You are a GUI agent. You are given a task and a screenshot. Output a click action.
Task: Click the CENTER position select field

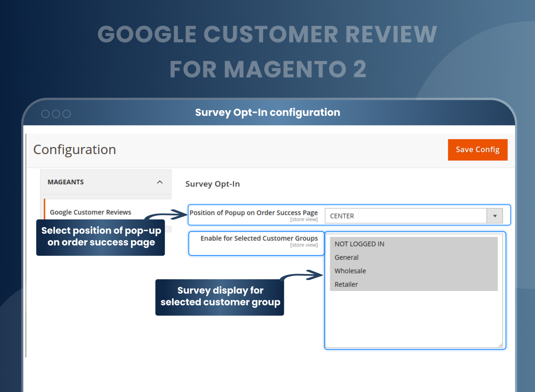[414, 216]
